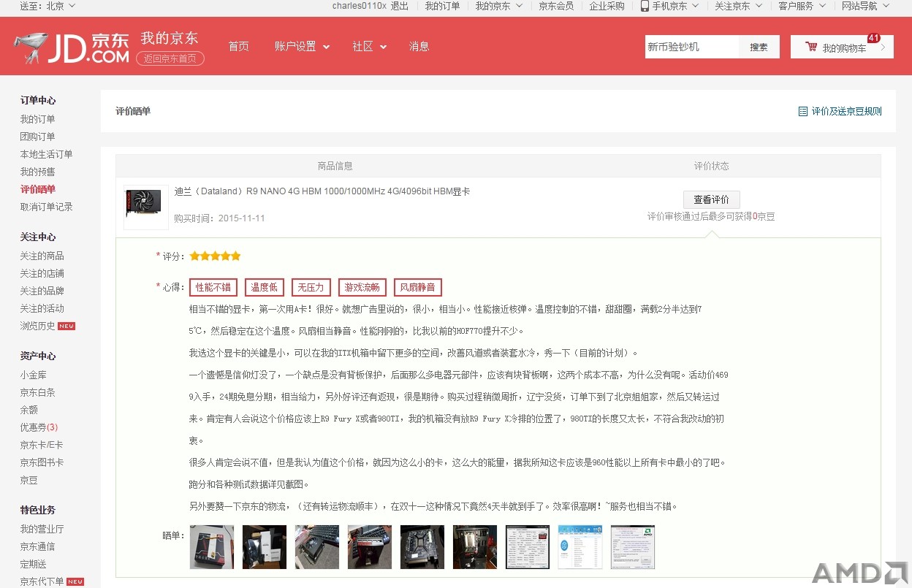Open 京东白条 in the sidebar
Image resolution: width=912 pixels, height=588 pixels.
37,392
